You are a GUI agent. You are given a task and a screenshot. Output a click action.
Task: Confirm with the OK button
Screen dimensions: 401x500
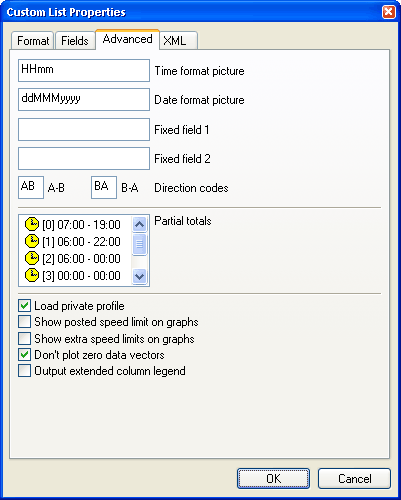(273, 479)
